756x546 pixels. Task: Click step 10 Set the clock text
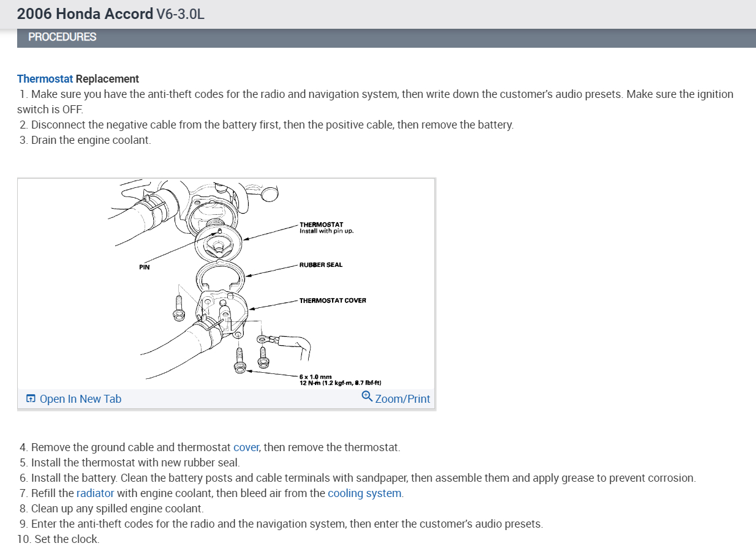(x=58, y=539)
